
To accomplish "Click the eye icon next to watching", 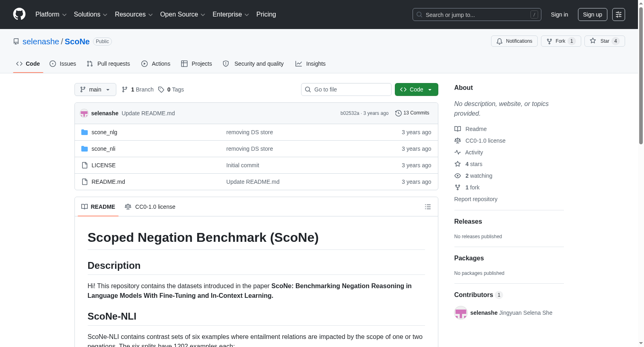I will tap(458, 176).
